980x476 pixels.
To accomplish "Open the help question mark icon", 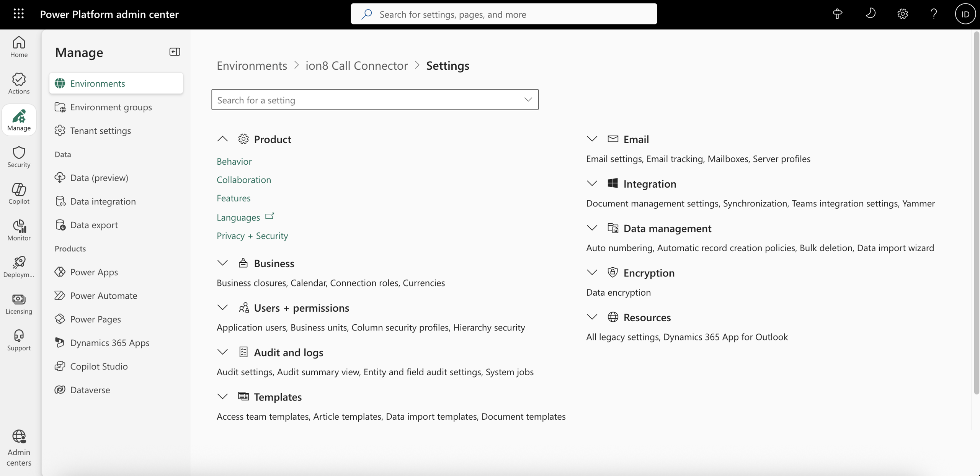I will click(x=934, y=14).
